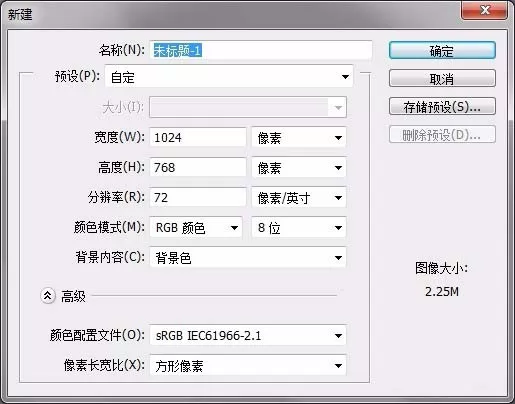This screenshot has height=404, width=515.
Task: Click the 确定 confirm button
Action: click(x=442, y=51)
